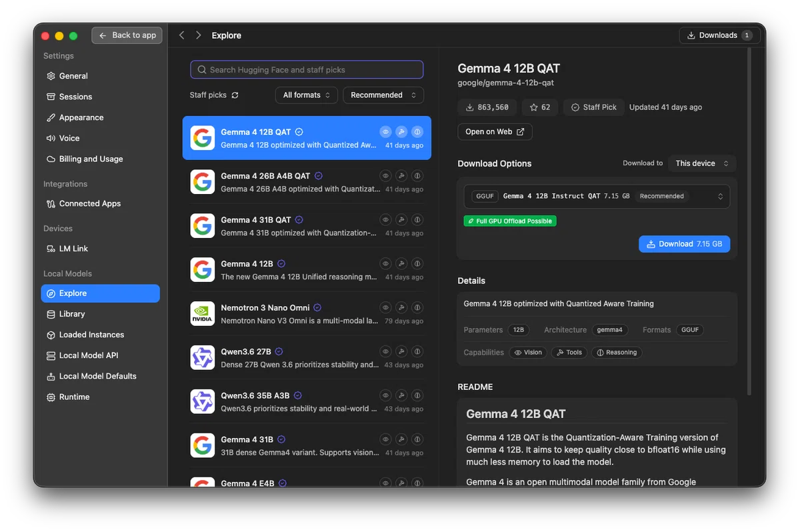
Task: Select the Gemma 4 E4B model row
Action: point(307,478)
